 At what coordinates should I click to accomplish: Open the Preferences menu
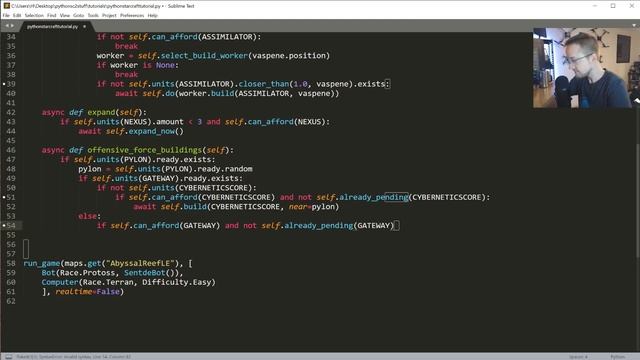(132, 16)
